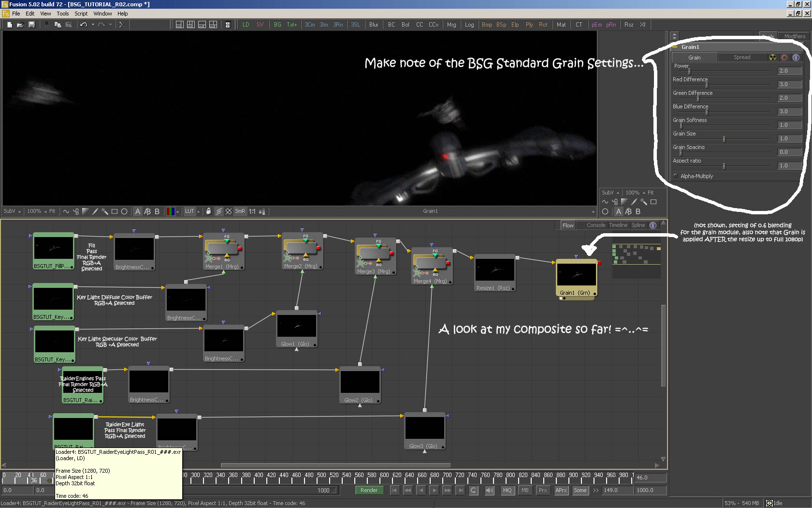This screenshot has height=508, width=812.
Task: Click the Power value input field
Action: click(x=790, y=71)
